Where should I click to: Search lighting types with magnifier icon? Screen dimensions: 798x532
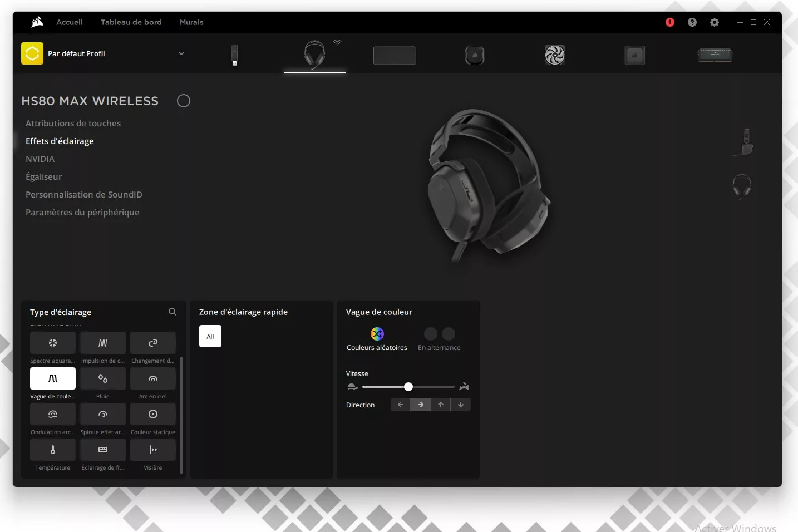173,312
